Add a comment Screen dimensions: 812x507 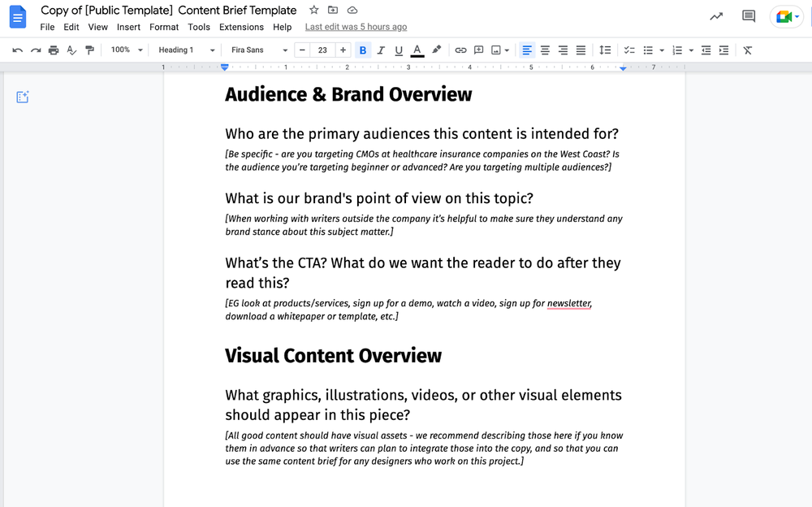[x=479, y=50]
